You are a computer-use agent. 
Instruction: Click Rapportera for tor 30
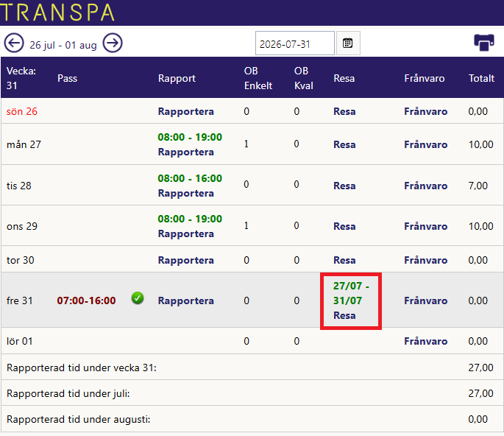click(x=186, y=260)
